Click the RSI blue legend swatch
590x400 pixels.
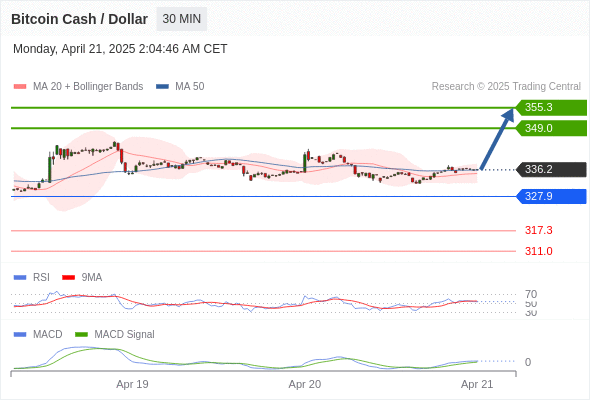pyautogui.click(x=20, y=278)
